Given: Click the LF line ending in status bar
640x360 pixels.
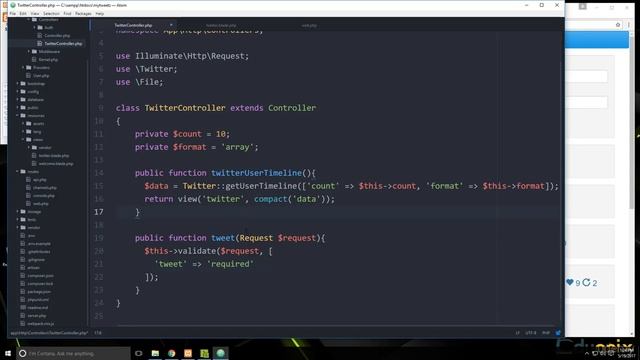Looking at the screenshot, I should [x=517, y=333].
